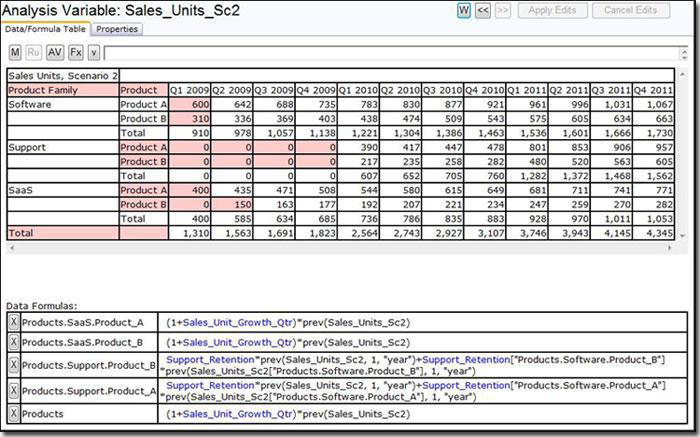Viewport: 700px width, 437px height.
Task: Switch to the Properties tab
Action: click(117, 29)
